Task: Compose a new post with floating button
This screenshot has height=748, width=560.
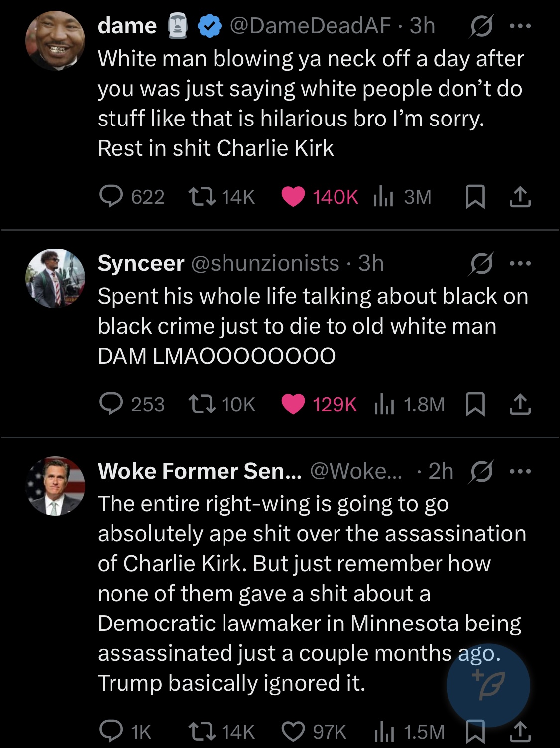Action: 488,686
